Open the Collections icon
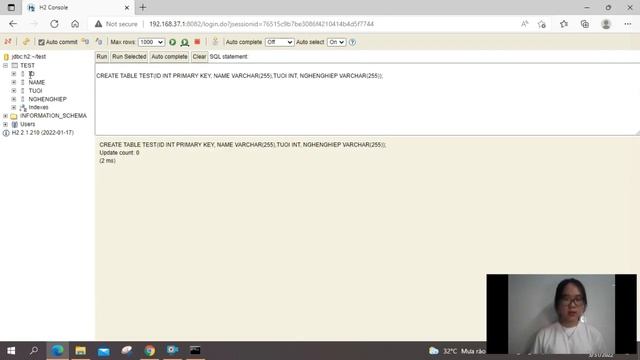This screenshot has height=360, width=640. tap(585, 24)
